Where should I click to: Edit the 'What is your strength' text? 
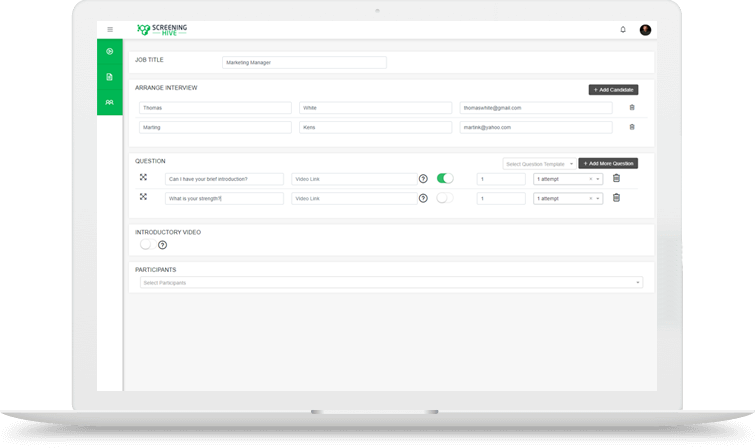point(224,198)
